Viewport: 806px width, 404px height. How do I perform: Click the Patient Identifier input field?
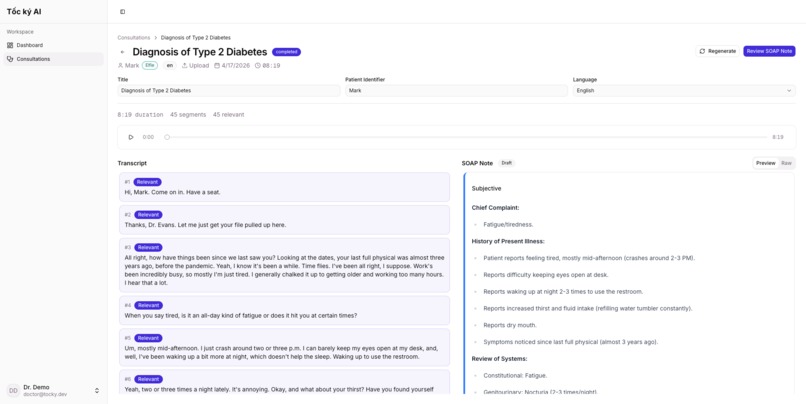pyautogui.click(x=456, y=90)
